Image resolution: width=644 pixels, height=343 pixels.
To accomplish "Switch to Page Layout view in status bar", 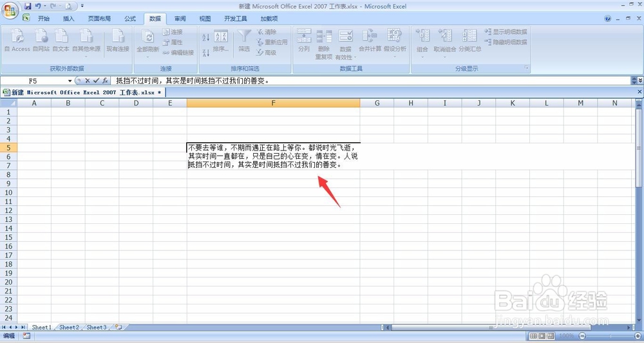I will [x=542, y=336].
